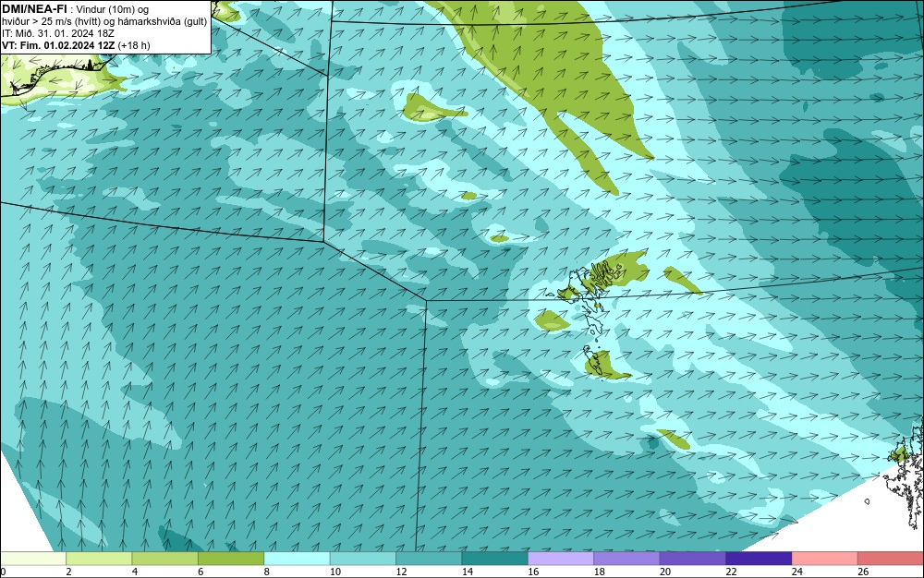
Task: Select the 'VT: Fim. 01.02.2024 12Z' valid time
Action: coord(59,45)
